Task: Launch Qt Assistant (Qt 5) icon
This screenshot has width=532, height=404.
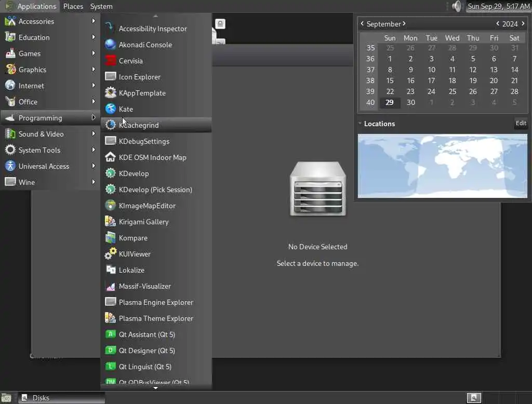Action: [110, 334]
